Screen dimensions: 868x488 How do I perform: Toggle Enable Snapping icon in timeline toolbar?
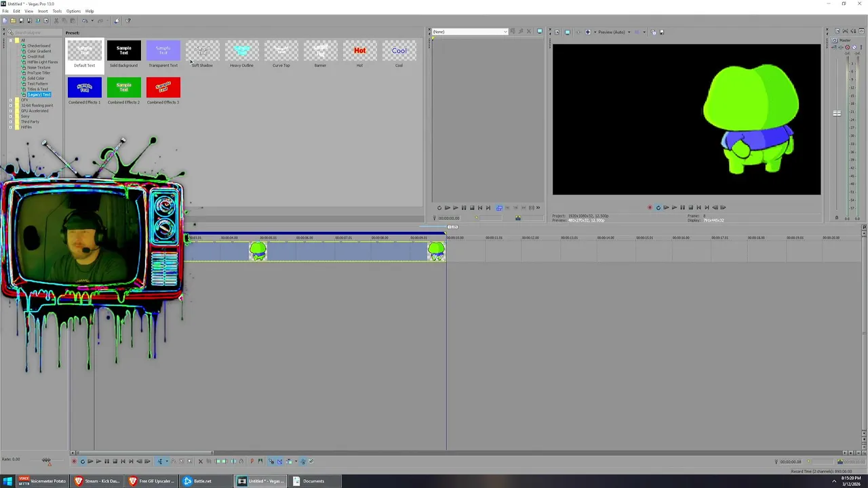[x=271, y=462]
